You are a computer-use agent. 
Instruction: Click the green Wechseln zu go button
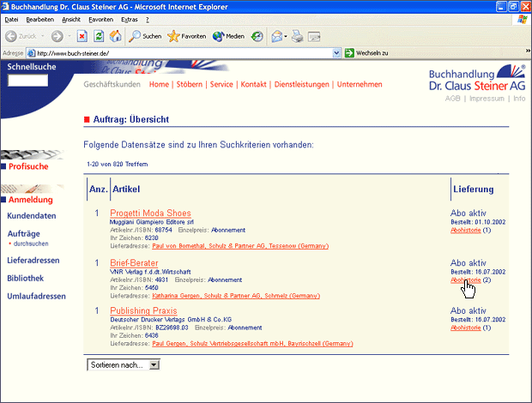tap(366, 53)
